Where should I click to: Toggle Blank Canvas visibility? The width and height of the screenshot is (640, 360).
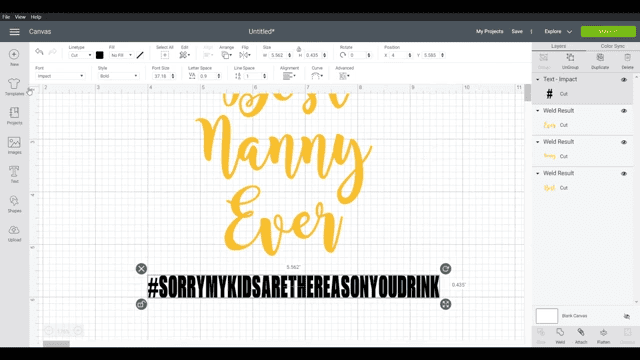click(x=627, y=316)
